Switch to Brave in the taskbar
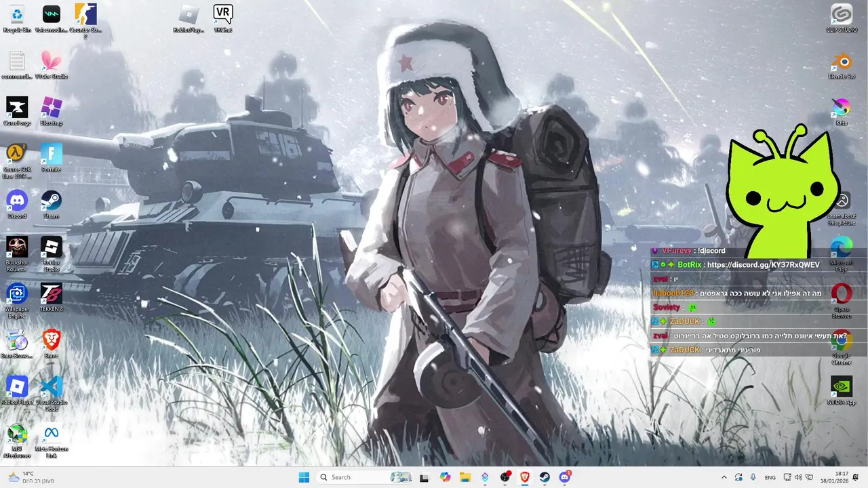This screenshot has width=868, height=488. (525, 477)
